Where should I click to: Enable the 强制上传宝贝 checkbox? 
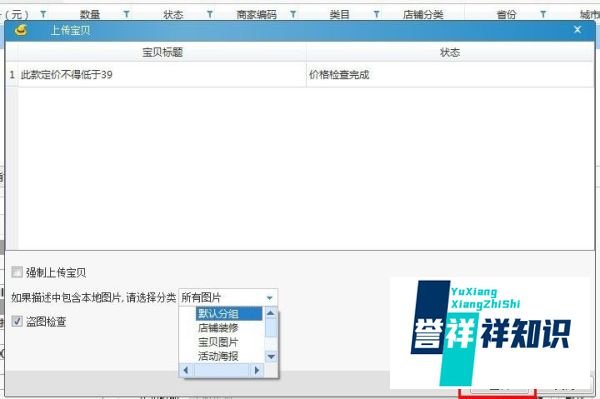17,272
